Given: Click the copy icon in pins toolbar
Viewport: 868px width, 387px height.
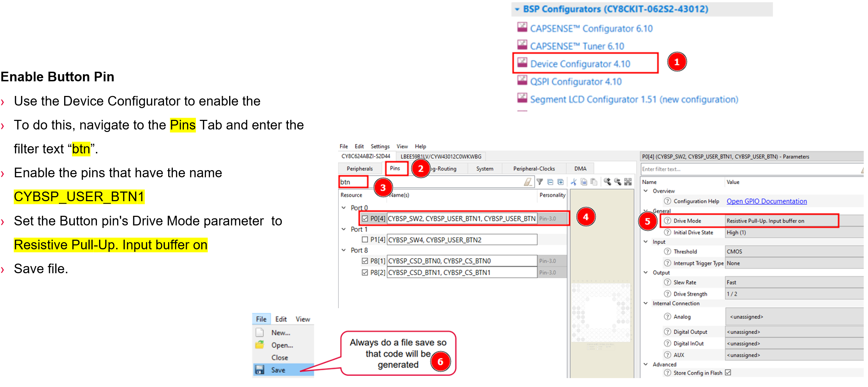Looking at the screenshot, I should point(584,182).
